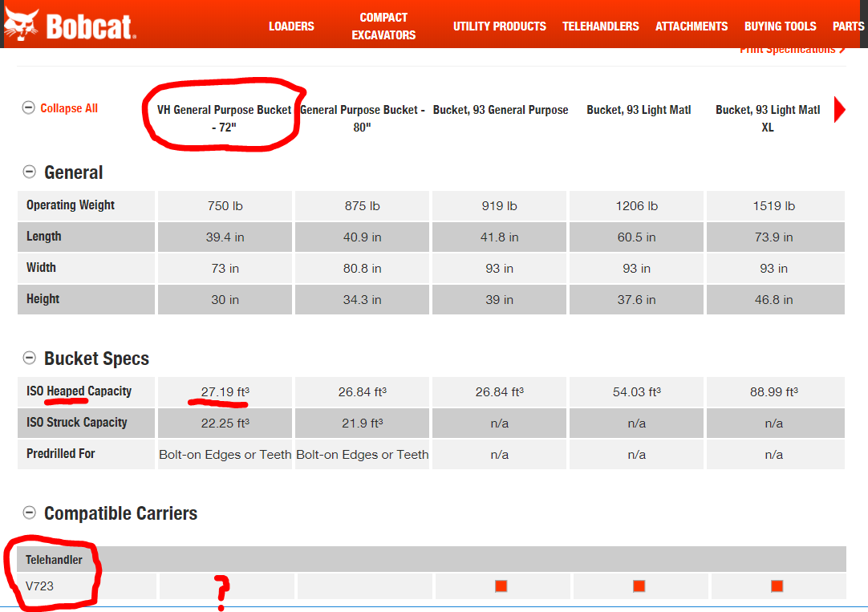Collapse the General section
The height and width of the screenshot is (612, 868).
click(x=30, y=172)
